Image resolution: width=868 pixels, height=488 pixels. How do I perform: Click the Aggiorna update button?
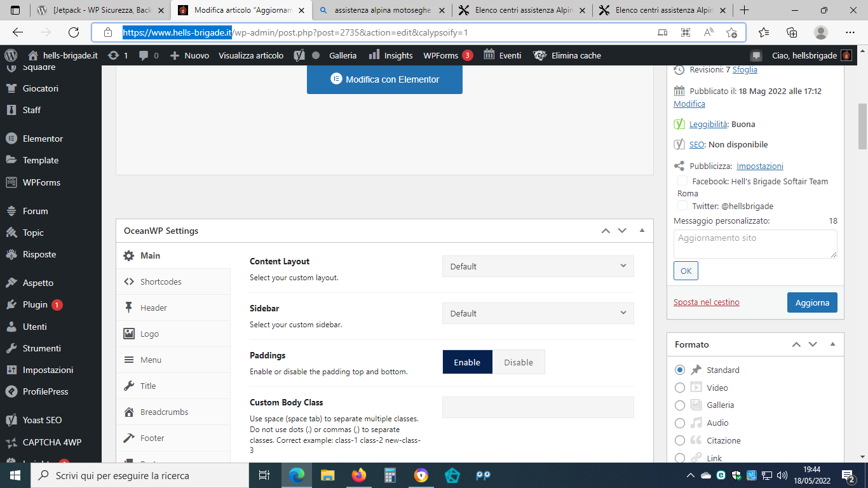pyautogui.click(x=812, y=302)
